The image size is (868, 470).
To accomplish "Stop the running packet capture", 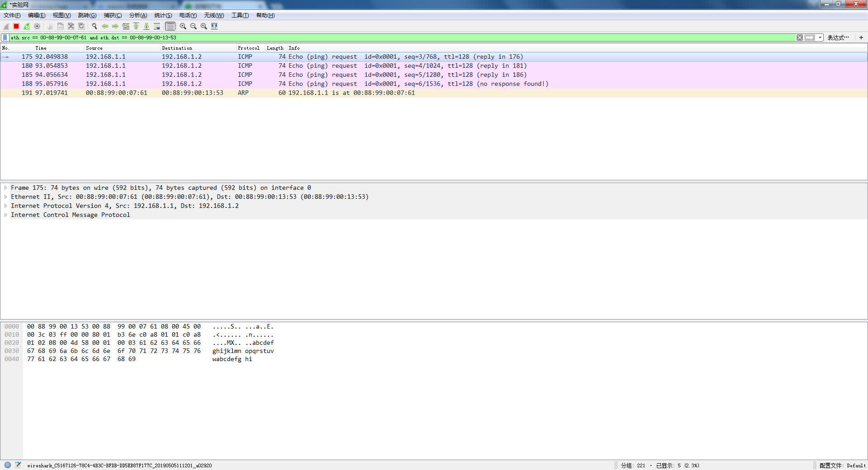I will click(x=16, y=26).
